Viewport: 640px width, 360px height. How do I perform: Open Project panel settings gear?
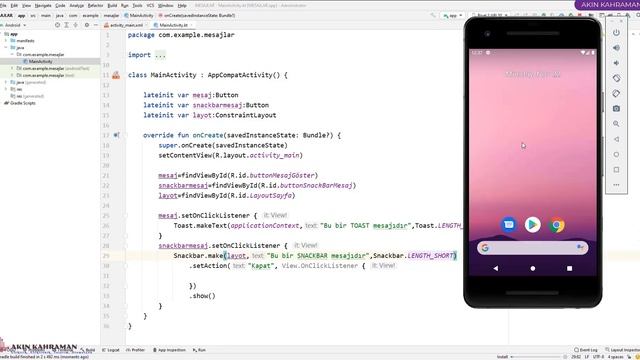click(x=87, y=25)
